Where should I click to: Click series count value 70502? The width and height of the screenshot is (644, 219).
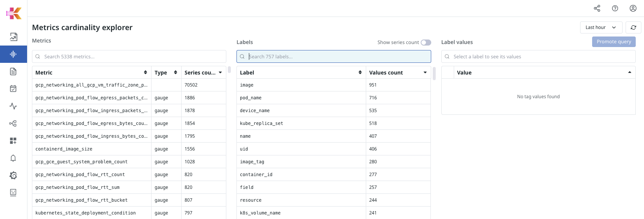[x=191, y=85]
